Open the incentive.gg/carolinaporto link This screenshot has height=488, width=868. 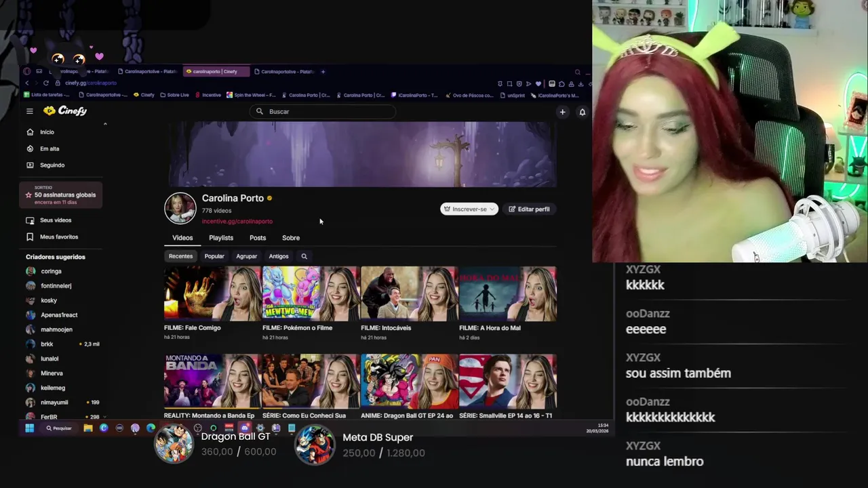237,221
